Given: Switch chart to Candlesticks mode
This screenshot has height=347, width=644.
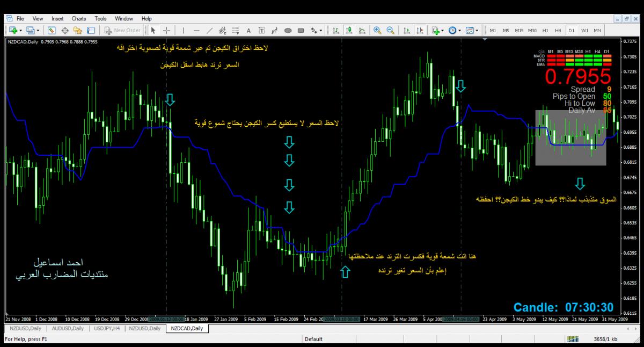Looking at the screenshot, I should 349,31.
